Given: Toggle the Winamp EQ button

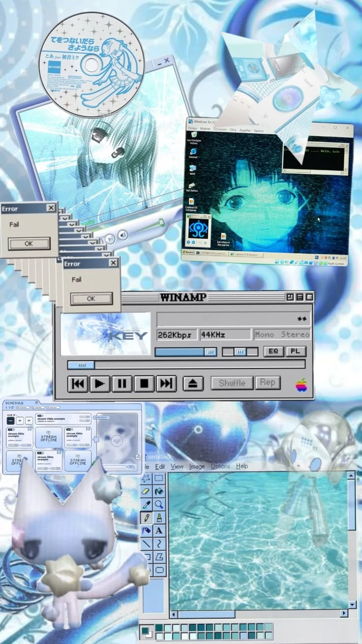Looking at the screenshot, I should pos(273,352).
